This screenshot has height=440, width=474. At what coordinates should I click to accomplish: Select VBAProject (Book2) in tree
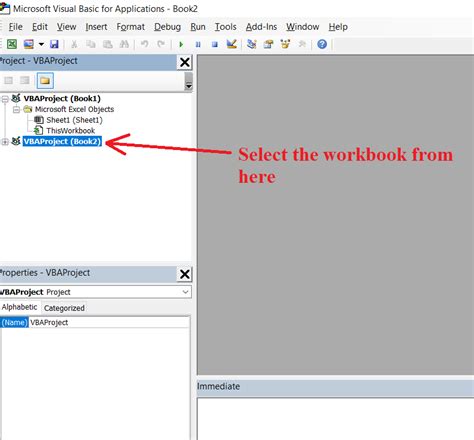62,141
